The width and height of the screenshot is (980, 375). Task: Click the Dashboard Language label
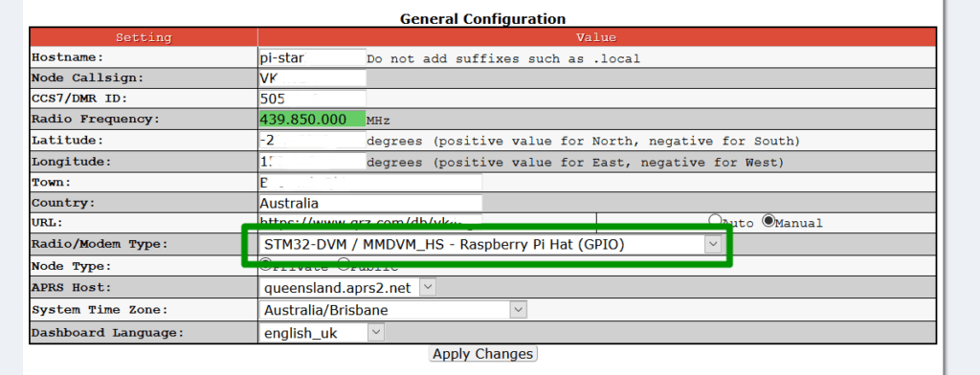107,333
